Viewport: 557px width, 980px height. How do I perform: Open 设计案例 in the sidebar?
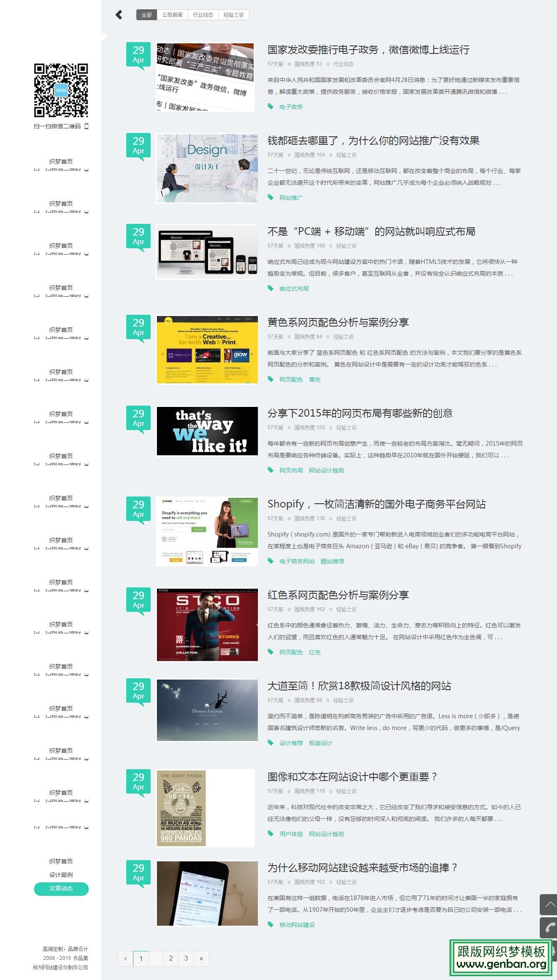[x=61, y=875]
